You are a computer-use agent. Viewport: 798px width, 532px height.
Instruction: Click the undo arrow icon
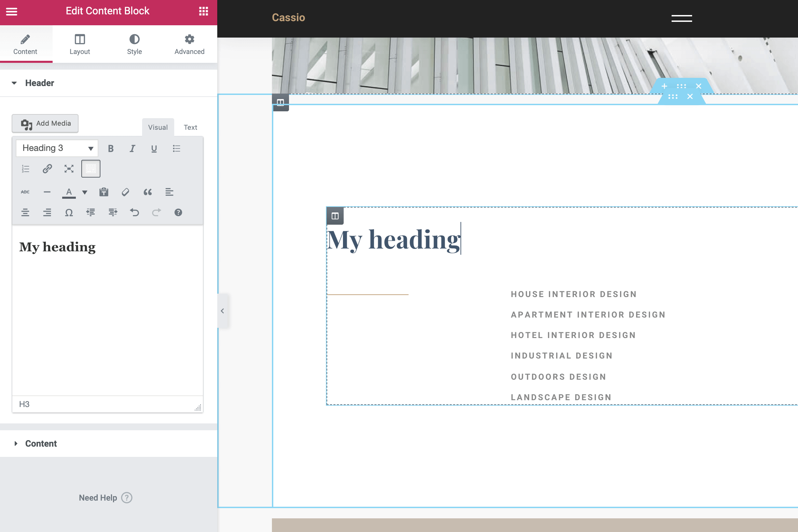click(135, 213)
